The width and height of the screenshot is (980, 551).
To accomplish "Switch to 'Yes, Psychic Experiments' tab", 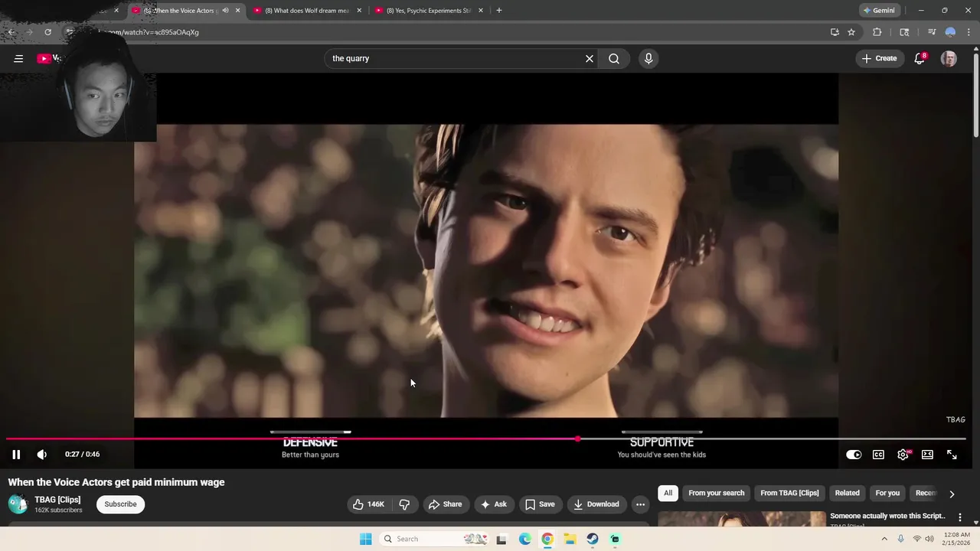I will pyautogui.click(x=428, y=11).
